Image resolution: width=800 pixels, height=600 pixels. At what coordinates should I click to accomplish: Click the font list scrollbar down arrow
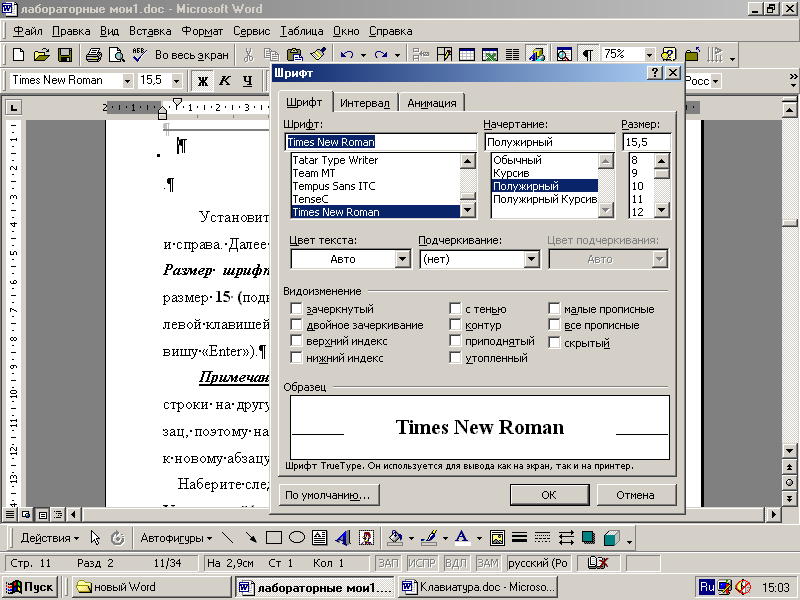(x=467, y=210)
